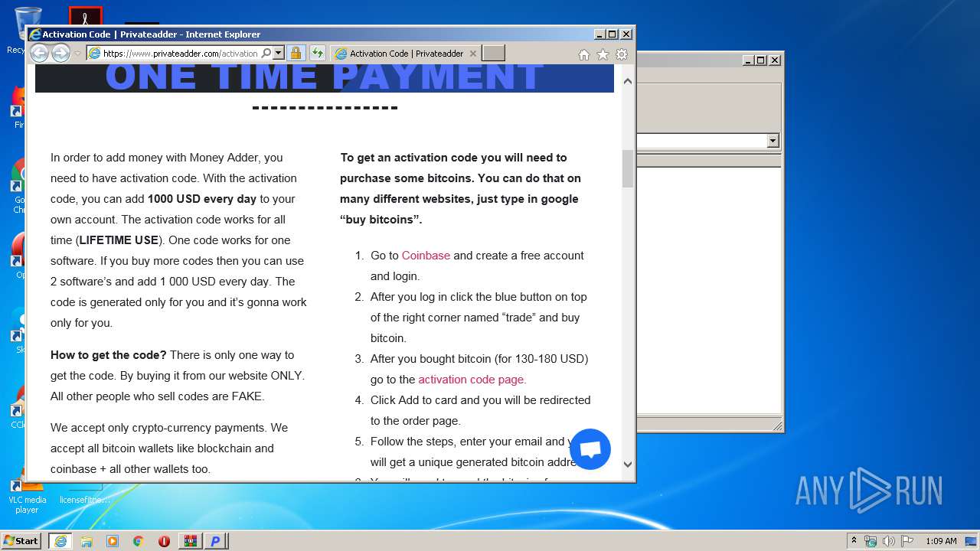
Task: Open the VLC media player desktop icon
Action: coord(27,496)
